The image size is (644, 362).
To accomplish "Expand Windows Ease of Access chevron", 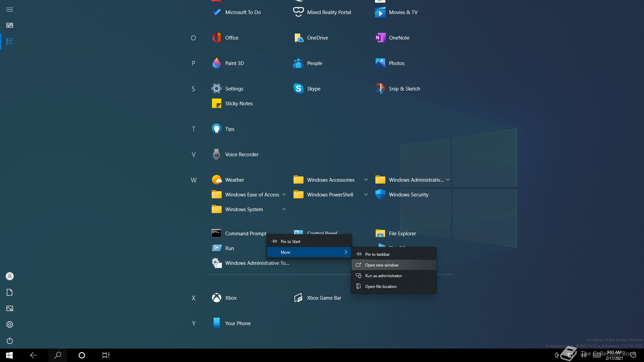I will pyautogui.click(x=284, y=195).
